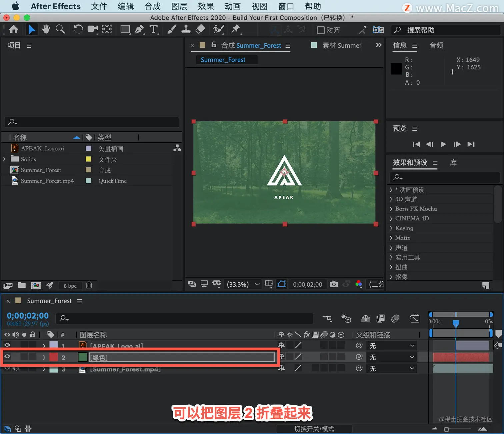The width and height of the screenshot is (504, 434).
Task: Expand the Keying effects category
Action: point(391,228)
